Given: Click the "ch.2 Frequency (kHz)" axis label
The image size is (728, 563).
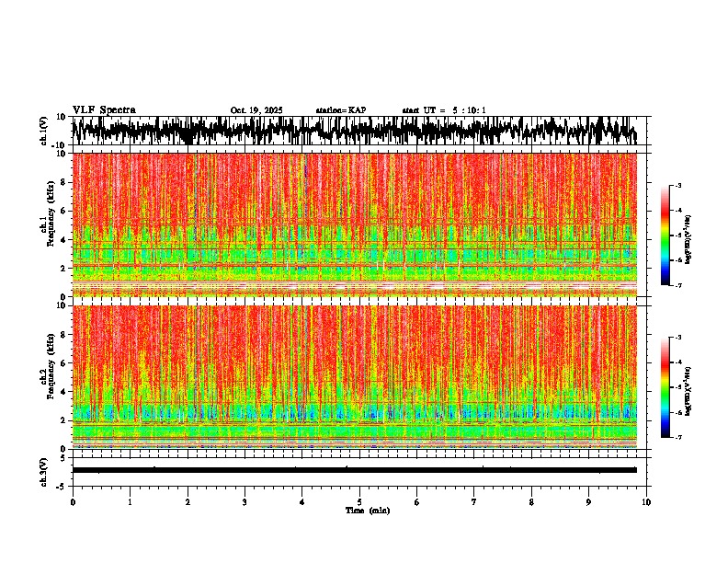Looking at the screenshot, I should pyautogui.click(x=47, y=366).
